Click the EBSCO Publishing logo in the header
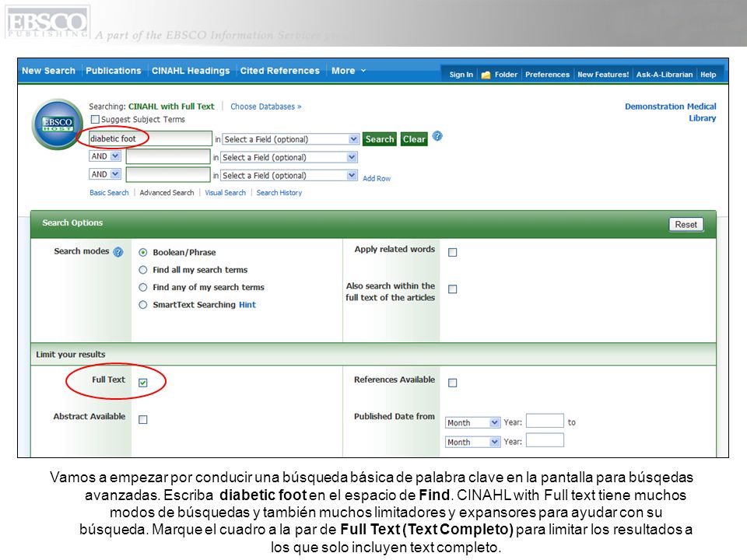Viewport: 747px width, 560px height. pos(47,22)
